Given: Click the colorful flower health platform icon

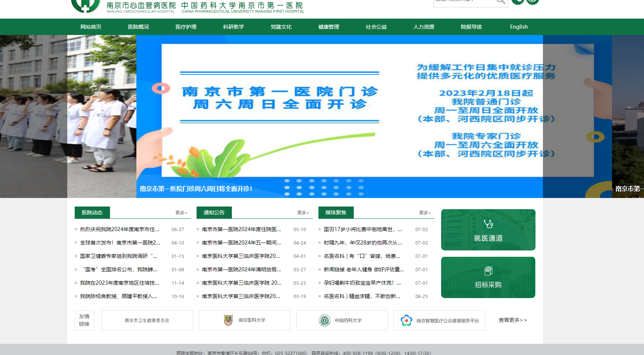Looking at the screenshot, I should [406, 320].
